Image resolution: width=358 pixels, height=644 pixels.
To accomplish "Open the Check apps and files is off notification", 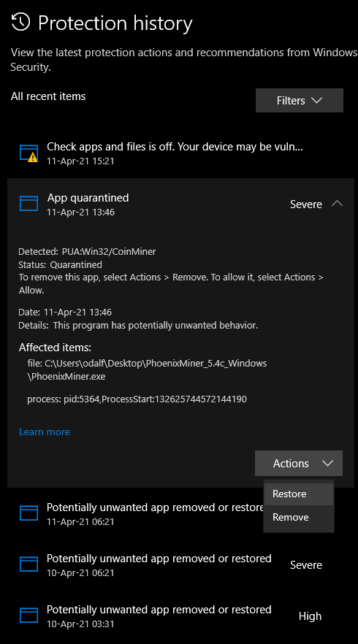I will click(181, 153).
